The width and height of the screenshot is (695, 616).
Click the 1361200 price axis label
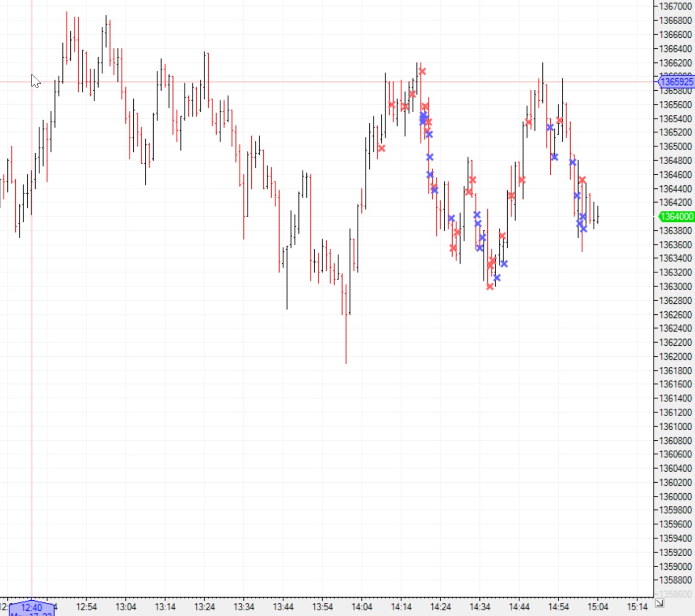point(676,412)
